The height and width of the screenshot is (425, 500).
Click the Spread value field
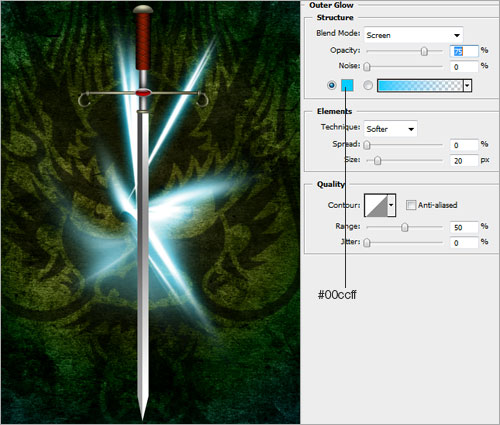[x=464, y=145]
